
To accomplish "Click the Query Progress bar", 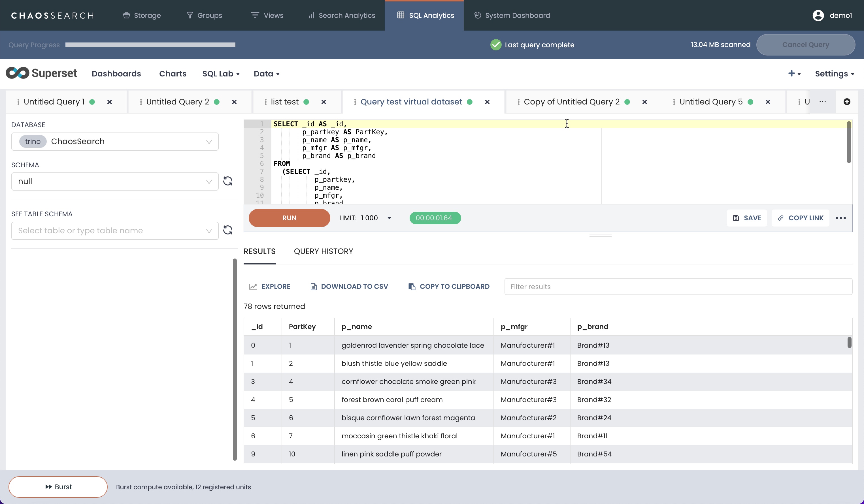I will 150,45.
